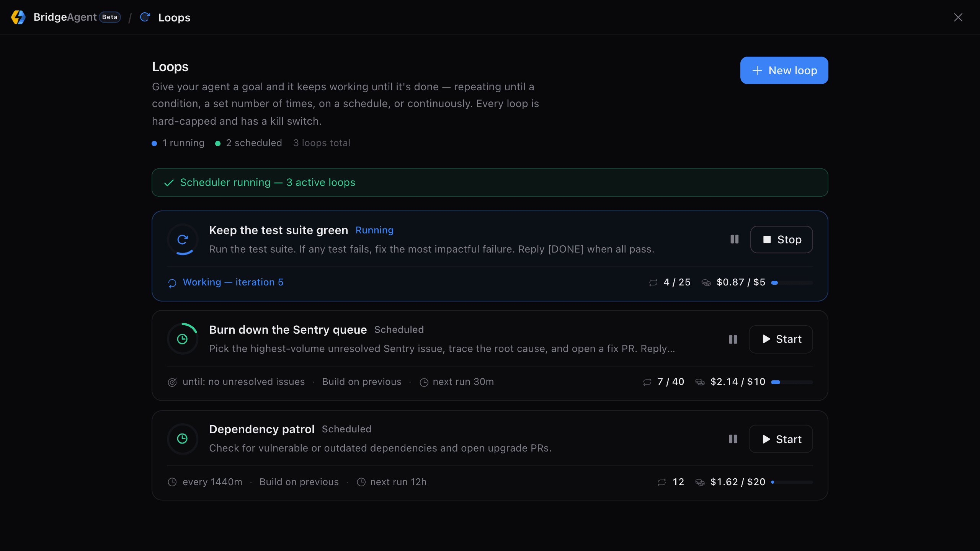This screenshot has width=980, height=551.
Task: Stop the test suite green loop
Action: tap(781, 240)
